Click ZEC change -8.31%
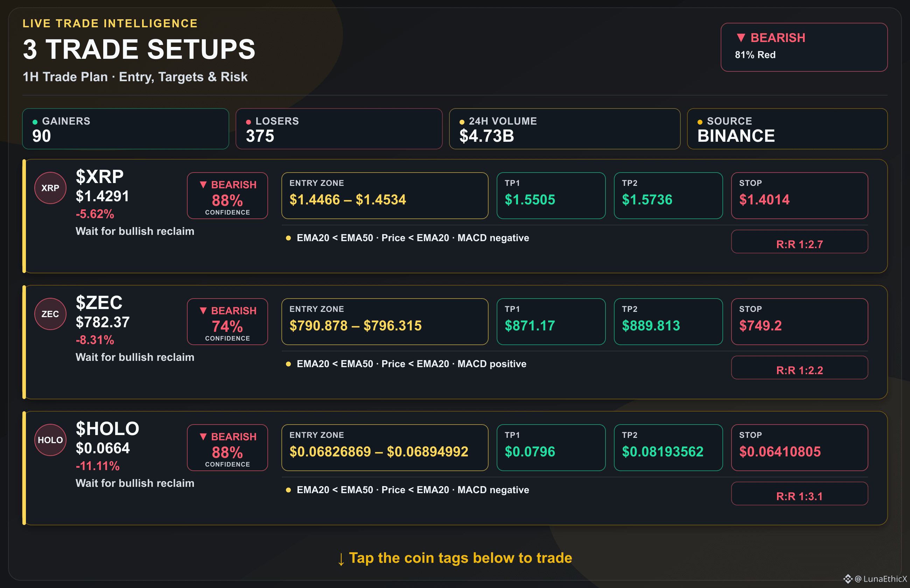 (x=94, y=340)
